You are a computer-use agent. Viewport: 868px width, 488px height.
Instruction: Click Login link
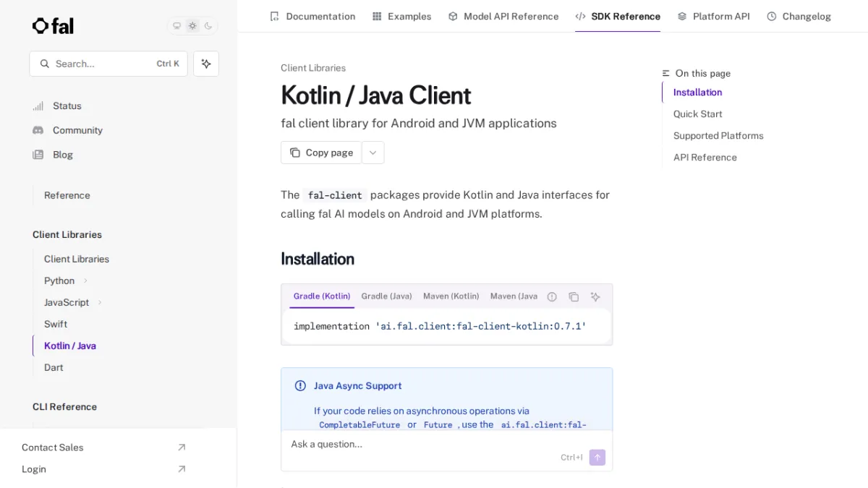pos(34,469)
